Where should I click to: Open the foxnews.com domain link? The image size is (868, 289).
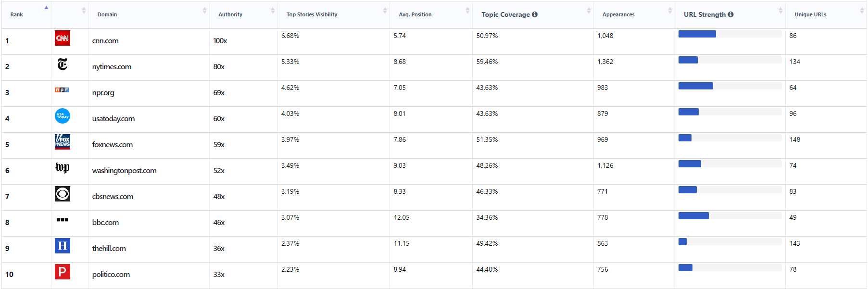tap(113, 145)
